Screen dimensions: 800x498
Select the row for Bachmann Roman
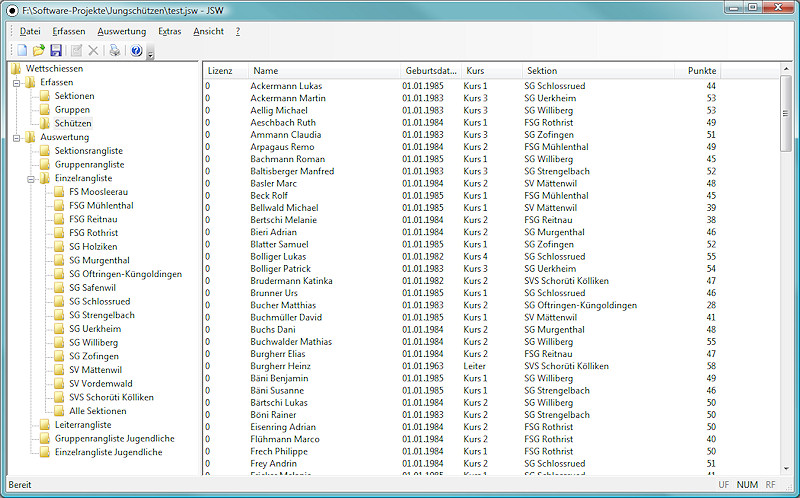(288, 159)
